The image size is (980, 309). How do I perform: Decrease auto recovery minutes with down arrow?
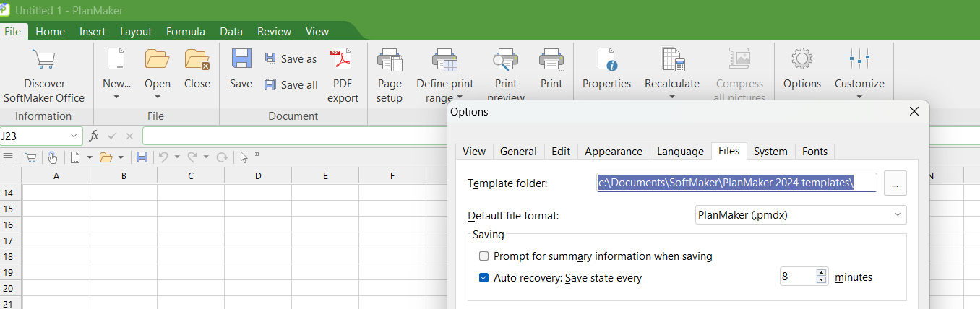pyautogui.click(x=821, y=281)
